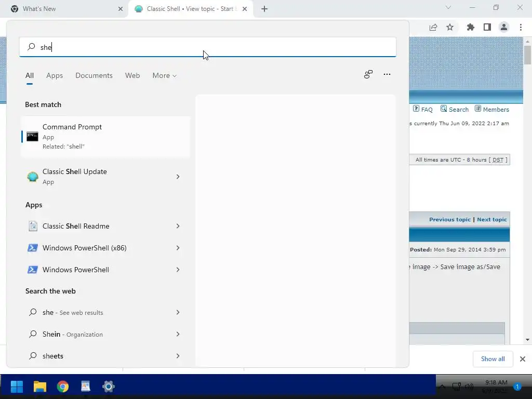Image resolution: width=532 pixels, height=399 pixels.
Task: Bookmark this page with star icon
Action: tap(450, 27)
